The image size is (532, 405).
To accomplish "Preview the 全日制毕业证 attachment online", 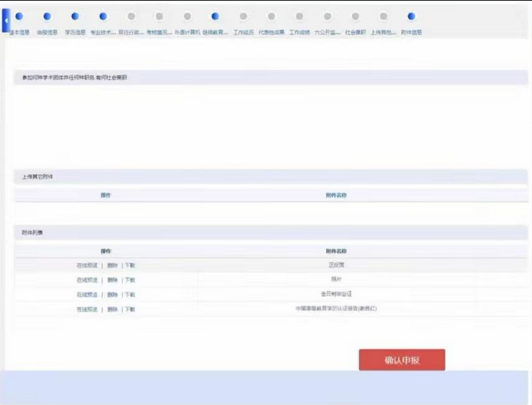I will [87, 294].
